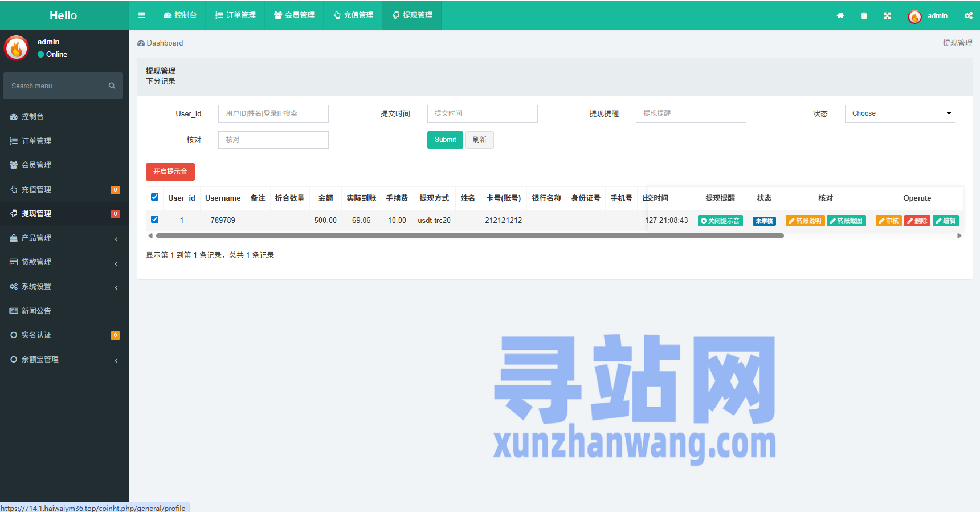Toggle fullscreen with the expand icon
The image size is (980, 512).
[x=887, y=15]
